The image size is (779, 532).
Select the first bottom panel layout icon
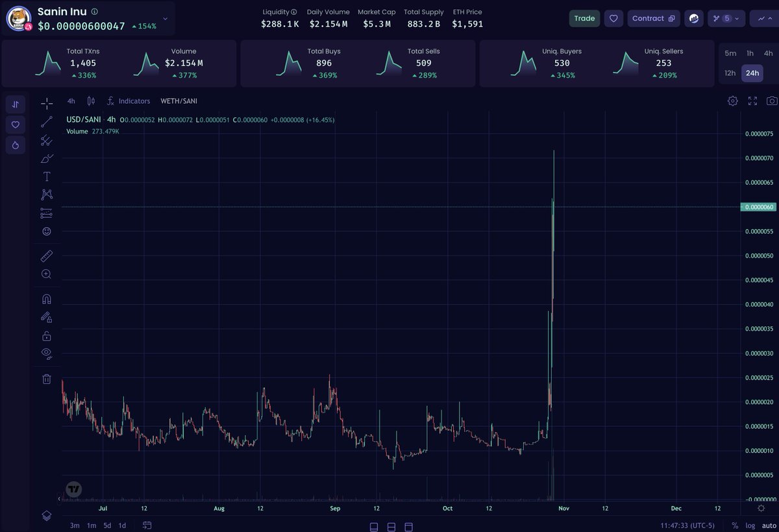coord(375,526)
